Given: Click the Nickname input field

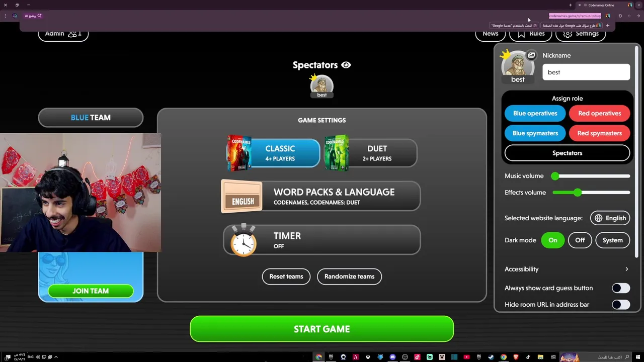Looking at the screenshot, I should point(586,72).
